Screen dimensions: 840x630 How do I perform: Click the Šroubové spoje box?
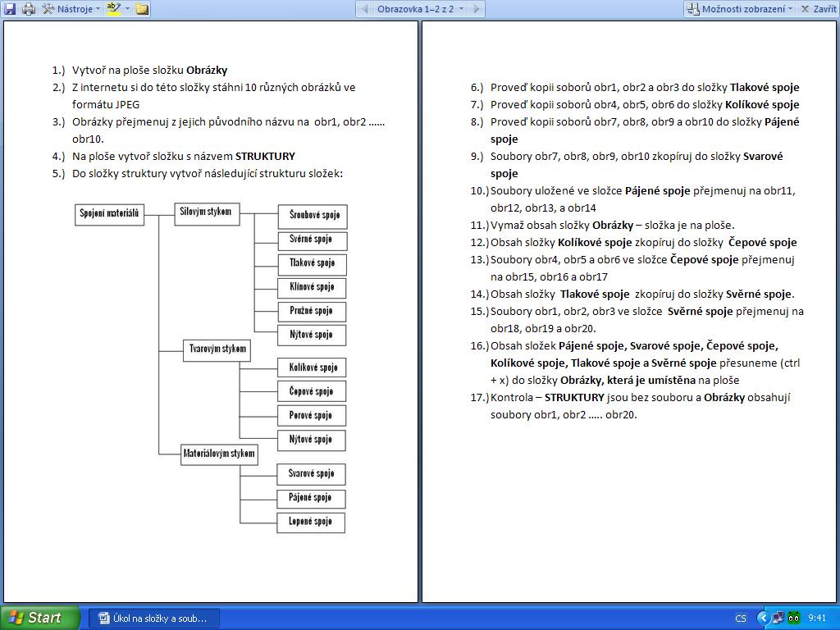pyautogui.click(x=313, y=217)
